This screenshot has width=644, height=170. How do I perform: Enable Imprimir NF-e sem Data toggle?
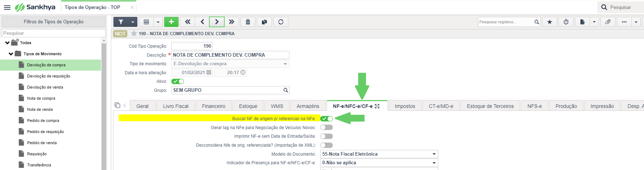tap(326, 136)
